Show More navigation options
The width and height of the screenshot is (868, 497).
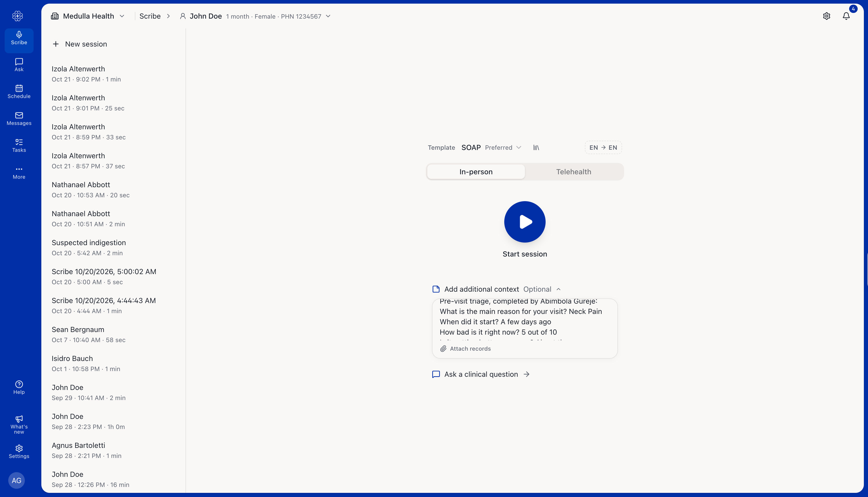pyautogui.click(x=19, y=173)
